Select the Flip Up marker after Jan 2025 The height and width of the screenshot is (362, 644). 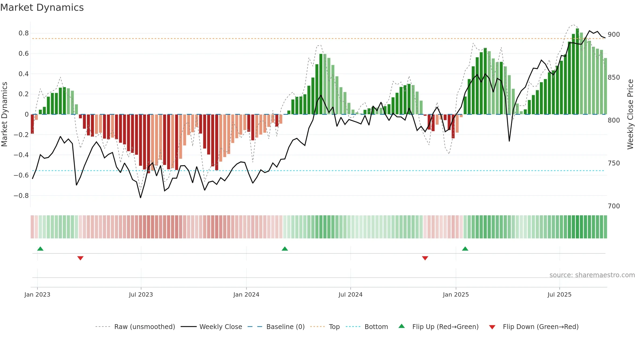point(465,249)
